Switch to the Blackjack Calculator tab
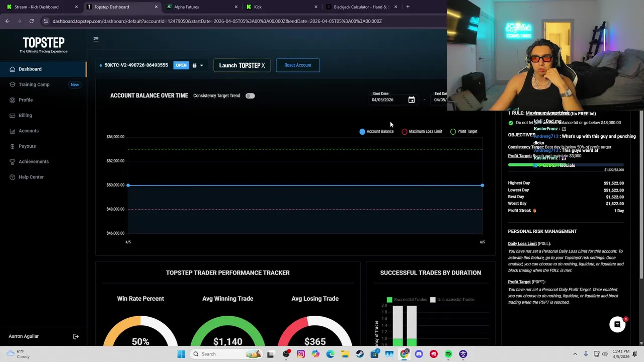Image resolution: width=644 pixels, height=362 pixels. [361, 7]
